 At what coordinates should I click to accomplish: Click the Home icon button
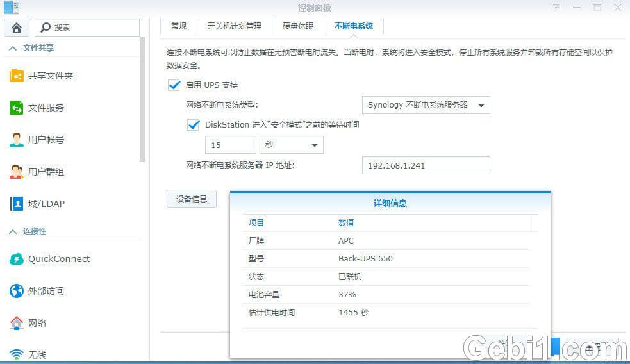coord(17,28)
